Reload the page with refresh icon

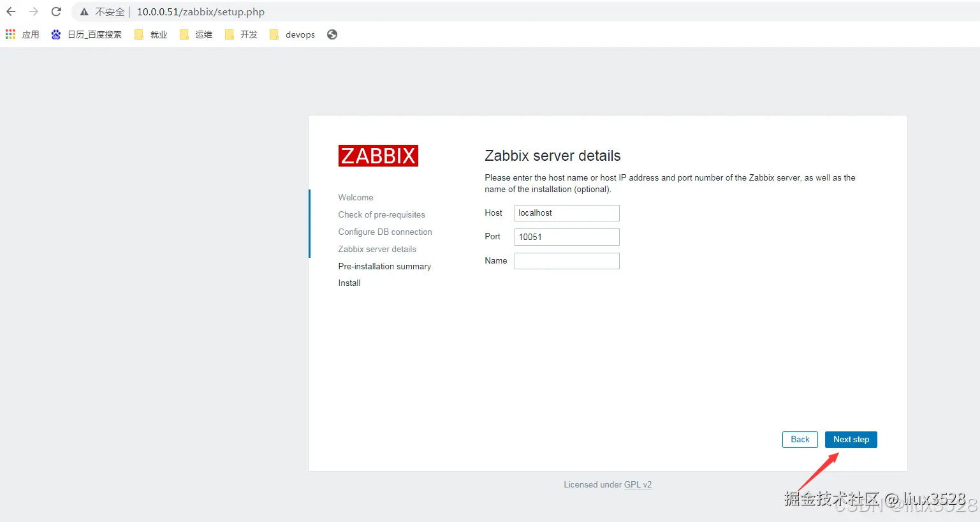(x=56, y=11)
